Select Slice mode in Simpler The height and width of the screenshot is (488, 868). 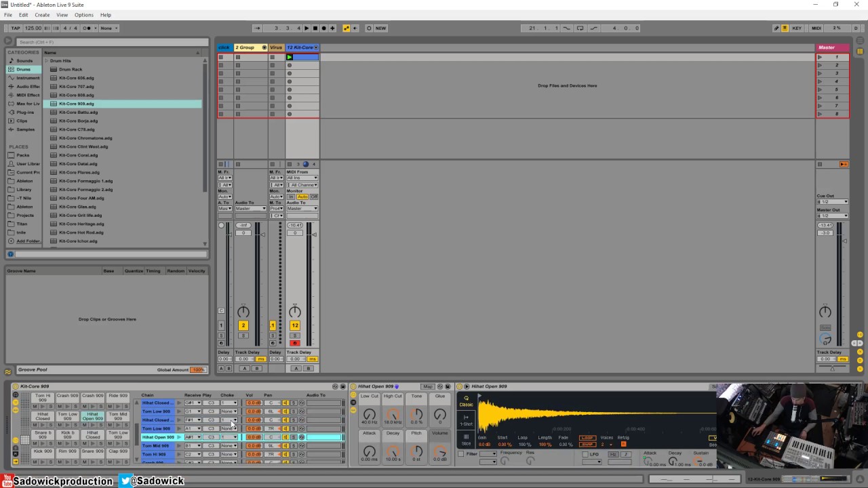tap(467, 440)
